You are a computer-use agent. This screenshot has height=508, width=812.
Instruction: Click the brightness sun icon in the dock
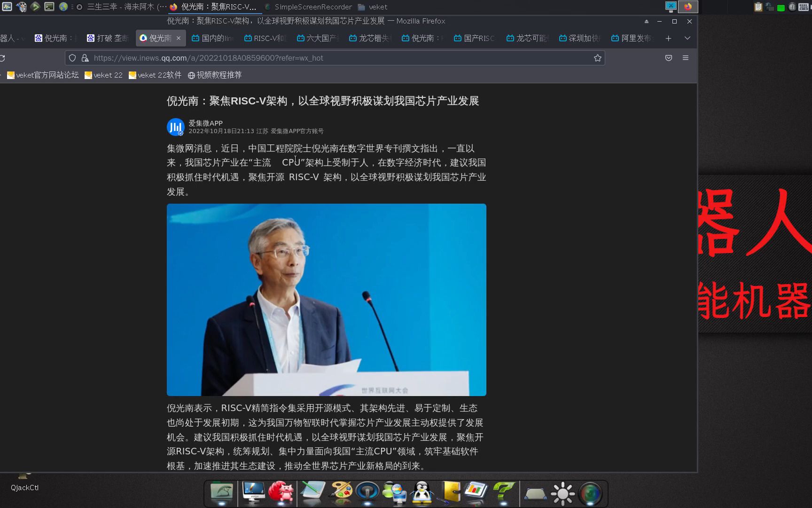(x=562, y=493)
